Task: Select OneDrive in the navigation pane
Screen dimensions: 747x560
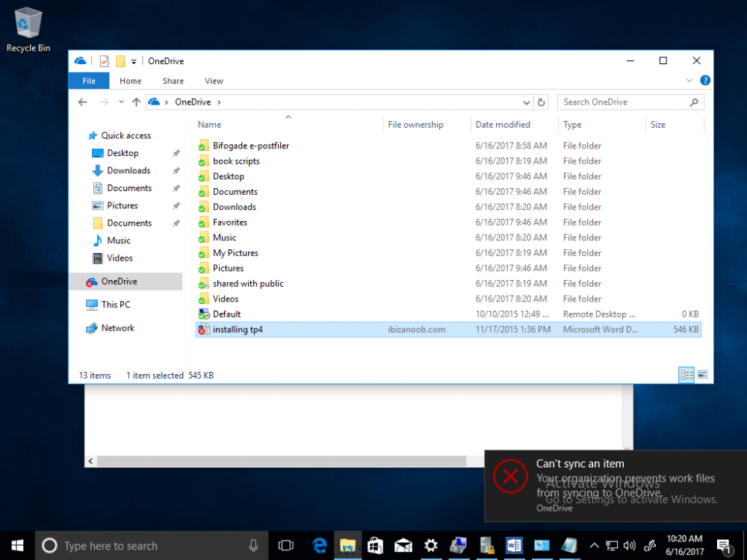Action: point(125,281)
